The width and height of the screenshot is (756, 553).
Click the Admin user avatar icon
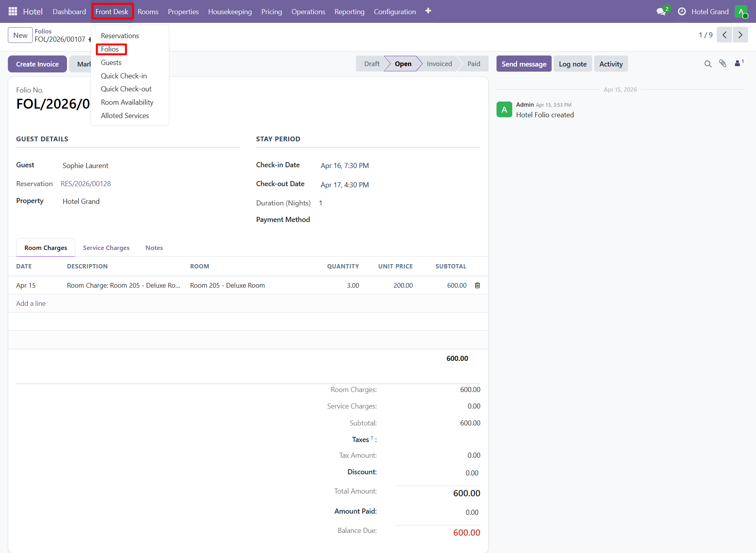coord(741,11)
